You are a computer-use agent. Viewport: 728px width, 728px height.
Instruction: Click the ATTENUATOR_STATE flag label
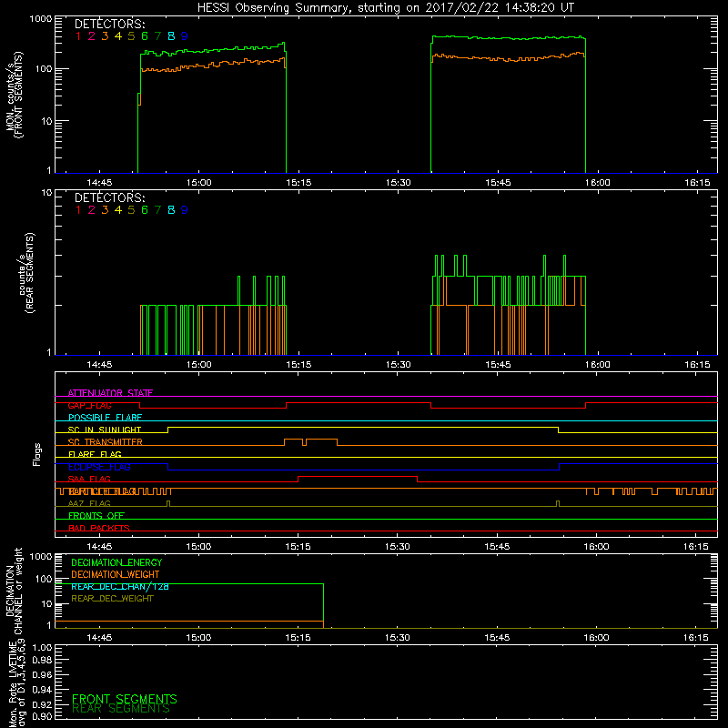110,393
